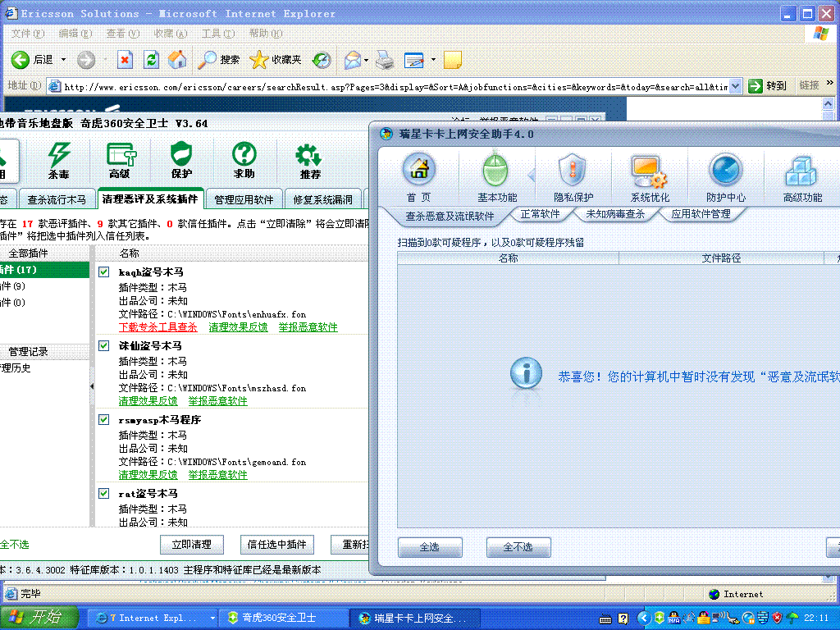This screenshot has height=630, width=840.
Task: Click the 全不选 button in Rising
Action: click(518, 547)
